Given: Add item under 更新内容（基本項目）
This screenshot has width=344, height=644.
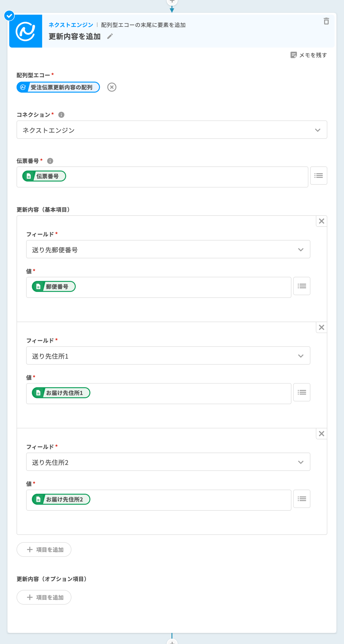Looking at the screenshot, I should click(44, 550).
